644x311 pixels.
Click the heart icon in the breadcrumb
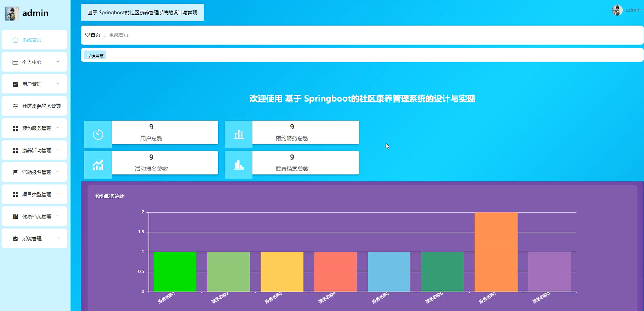(87, 35)
